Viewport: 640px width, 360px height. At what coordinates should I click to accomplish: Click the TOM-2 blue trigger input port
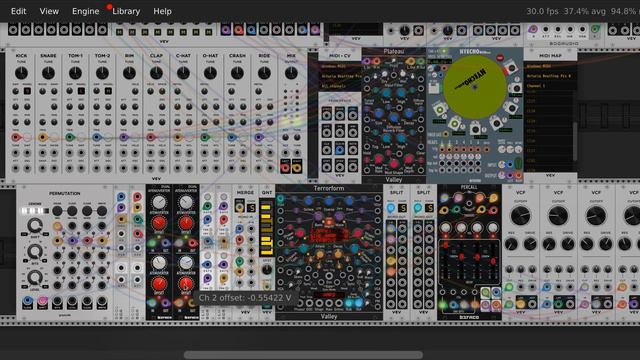tap(97, 138)
